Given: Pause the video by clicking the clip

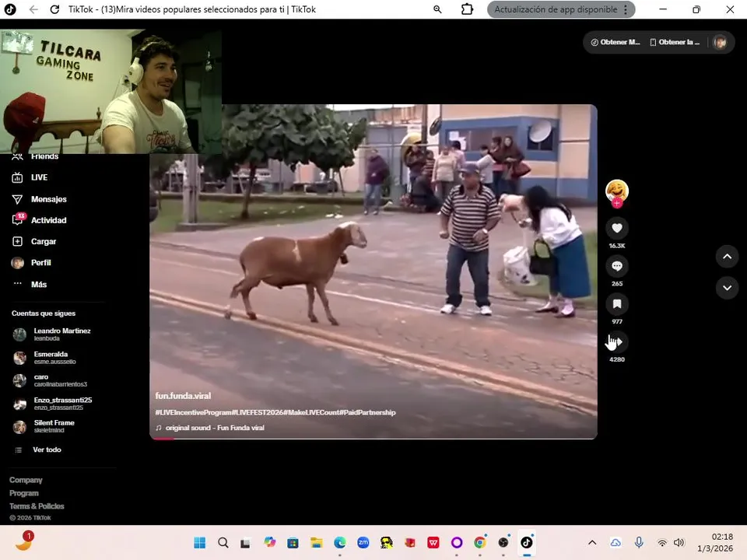Looking at the screenshot, I should click(373, 271).
